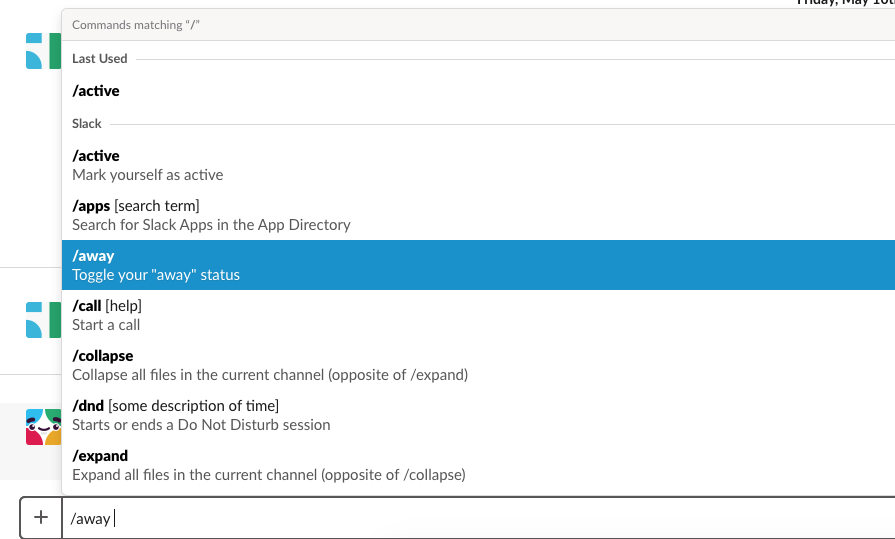Image resolution: width=895 pixels, height=539 pixels.
Task: Click 'Commands matching "/"' header text
Action: click(136, 25)
